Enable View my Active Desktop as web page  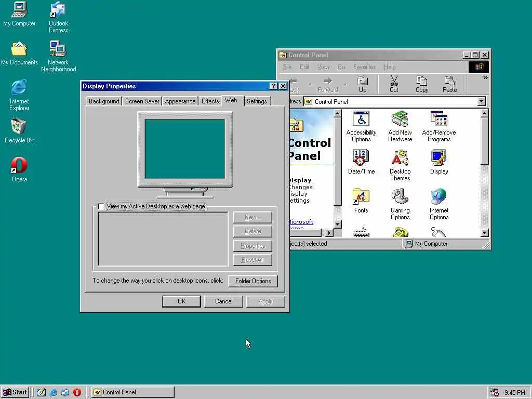[x=101, y=206]
